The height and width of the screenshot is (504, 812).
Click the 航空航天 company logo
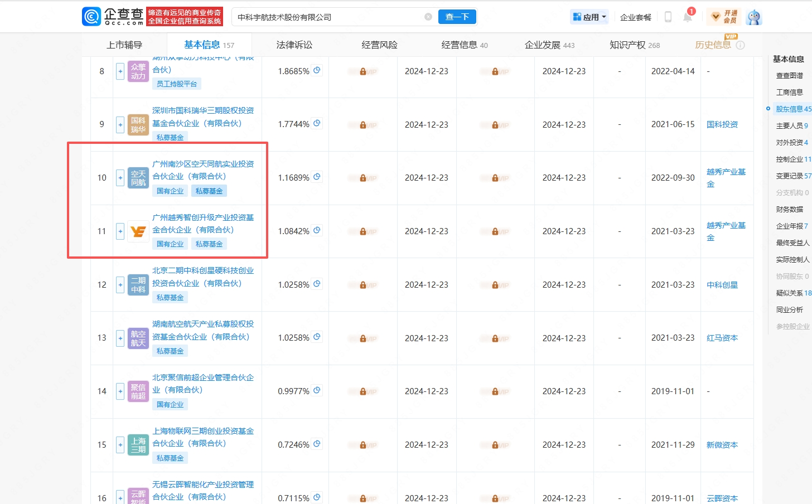(138, 338)
